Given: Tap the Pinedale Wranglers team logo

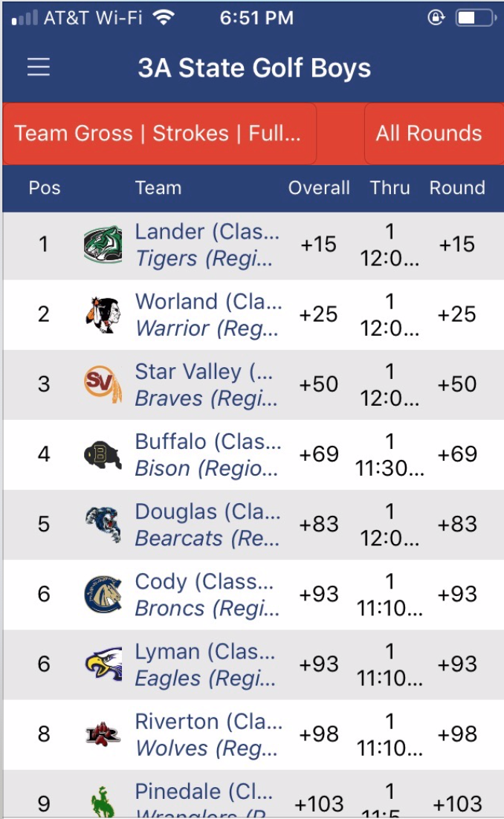Looking at the screenshot, I should pos(103,801).
